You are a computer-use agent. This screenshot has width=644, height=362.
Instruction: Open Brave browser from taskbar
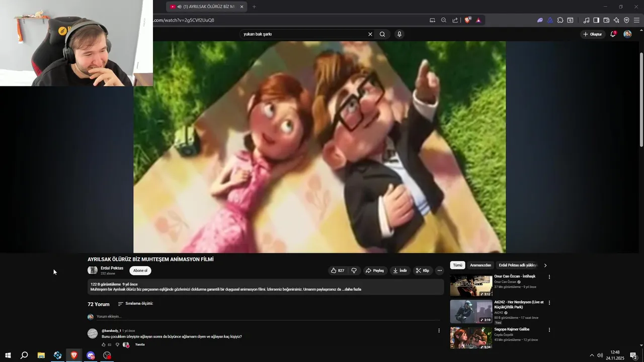[74, 355]
